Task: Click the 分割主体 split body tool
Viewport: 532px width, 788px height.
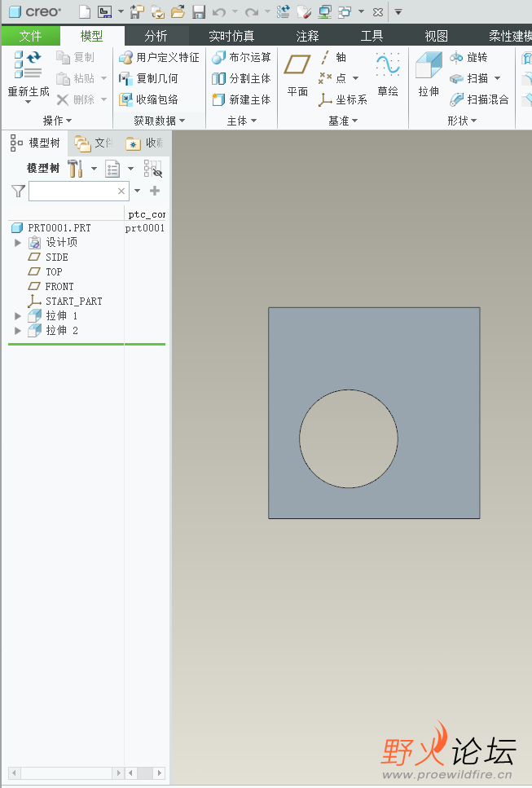Action: coord(242,78)
